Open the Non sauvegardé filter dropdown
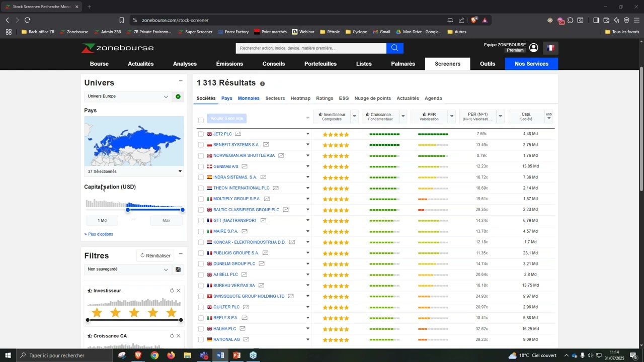The height and width of the screenshot is (362, 644). (128, 269)
